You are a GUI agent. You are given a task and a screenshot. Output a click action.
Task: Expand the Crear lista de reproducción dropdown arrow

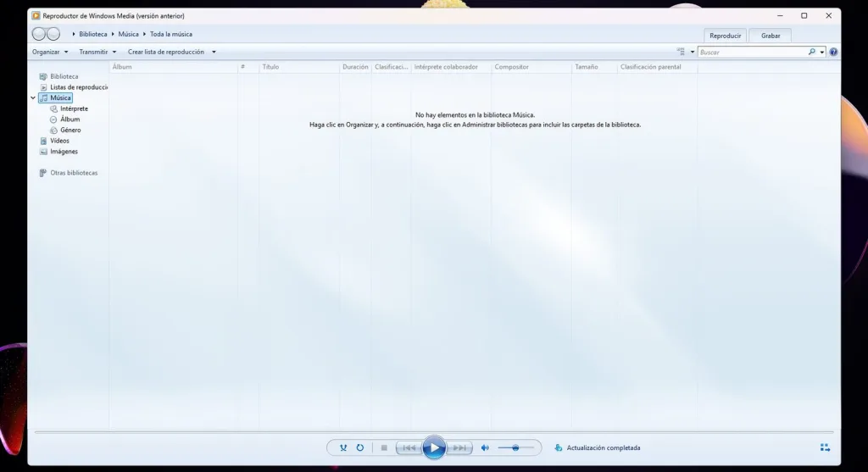214,52
